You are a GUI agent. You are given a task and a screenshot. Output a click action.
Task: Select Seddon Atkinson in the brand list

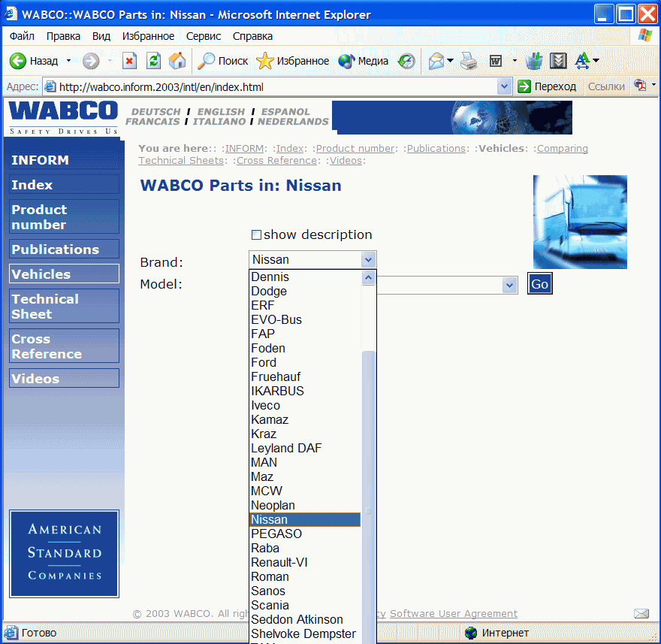click(x=305, y=619)
